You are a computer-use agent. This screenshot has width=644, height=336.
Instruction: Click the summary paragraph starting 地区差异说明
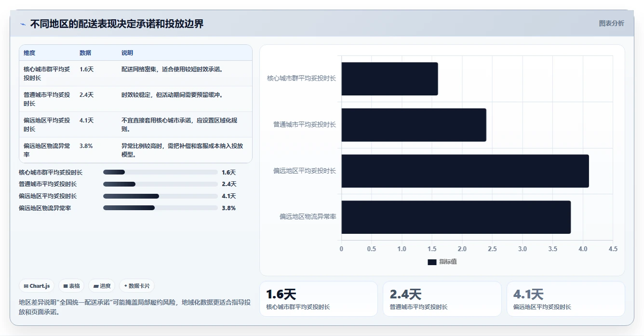pyautogui.click(x=134, y=307)
